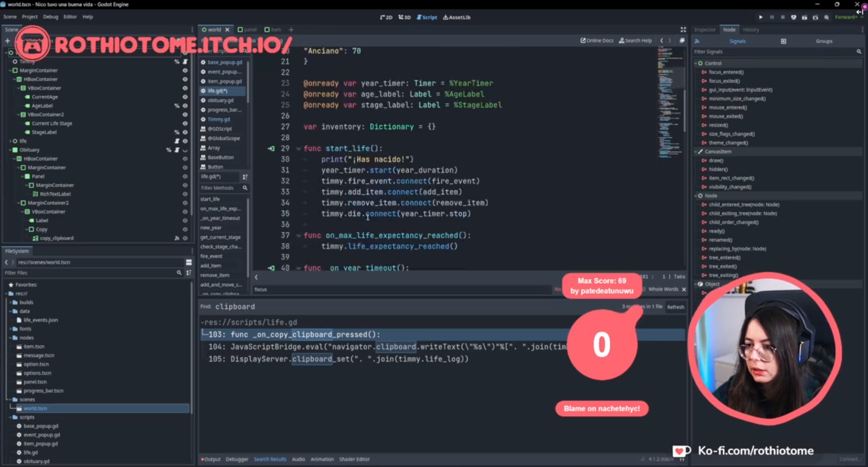Run a specific scene
This screenshot has height=467, width=868.
[x=815, y=17]
